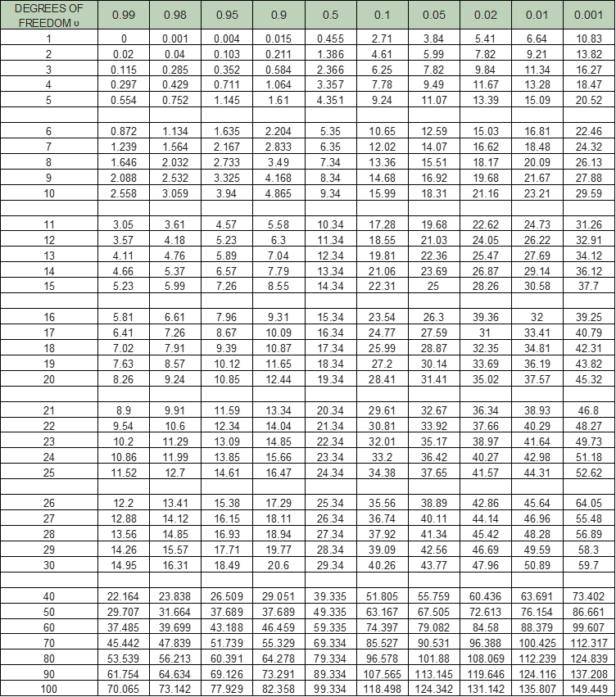This screenshot has height=697, width=616.
Task: Click value 1.386 in row 2
Action: tap(330, 54)
